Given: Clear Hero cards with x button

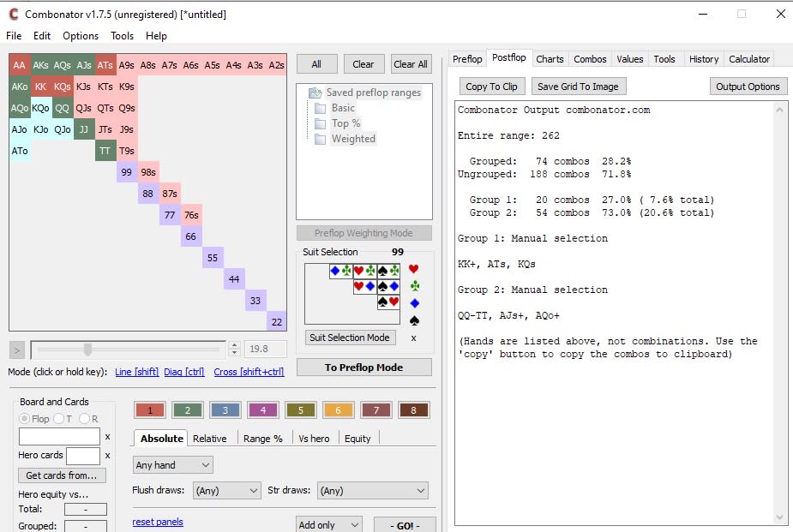Looking at the screenshot, I should pyautogui.click(x=107, y=455).
